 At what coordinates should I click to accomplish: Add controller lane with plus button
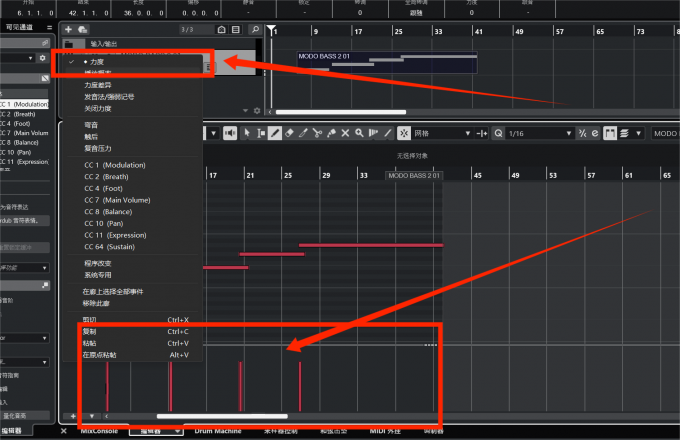pyautogui.click(x=73, y=416)
